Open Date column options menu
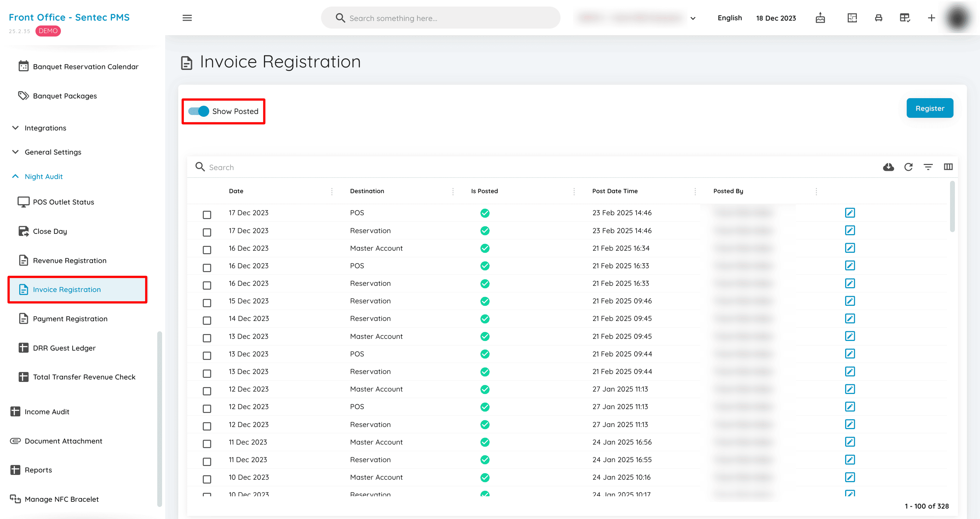 click(332, 191)
